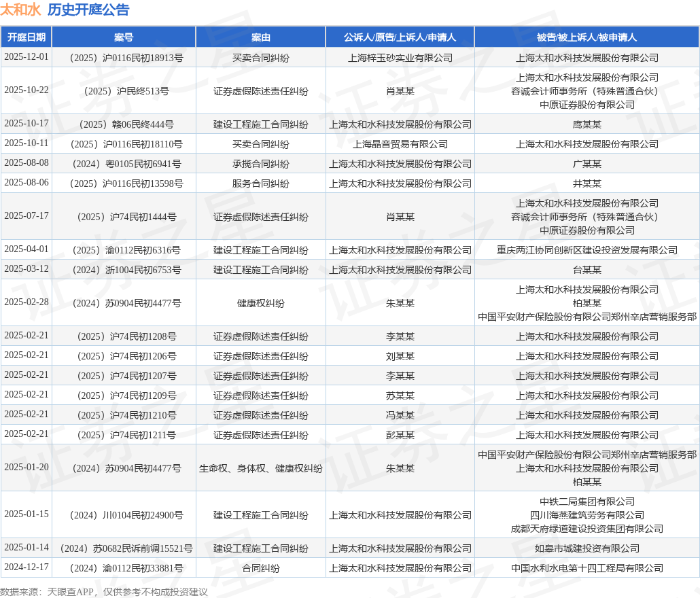Click the 历史开庭公告 heading
Screen dimensions: 700x598
point(88,10)
